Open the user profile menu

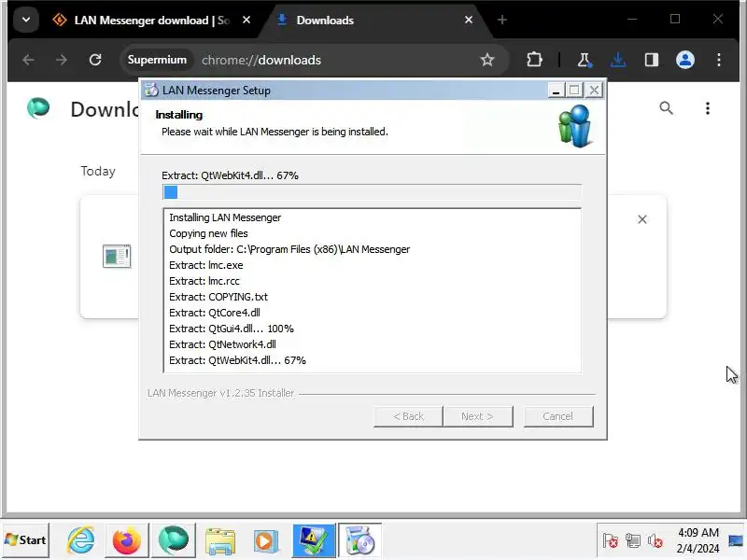(x=685, y=60)
